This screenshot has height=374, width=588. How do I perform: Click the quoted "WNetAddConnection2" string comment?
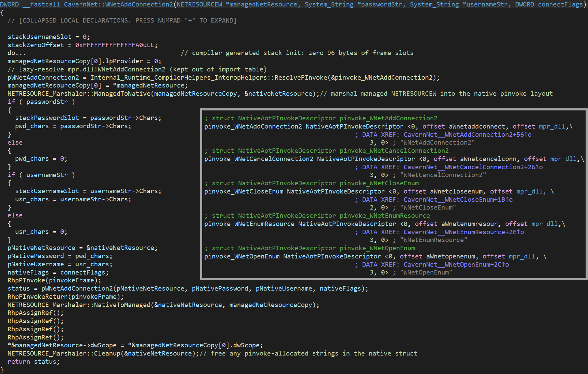(437, 143)
